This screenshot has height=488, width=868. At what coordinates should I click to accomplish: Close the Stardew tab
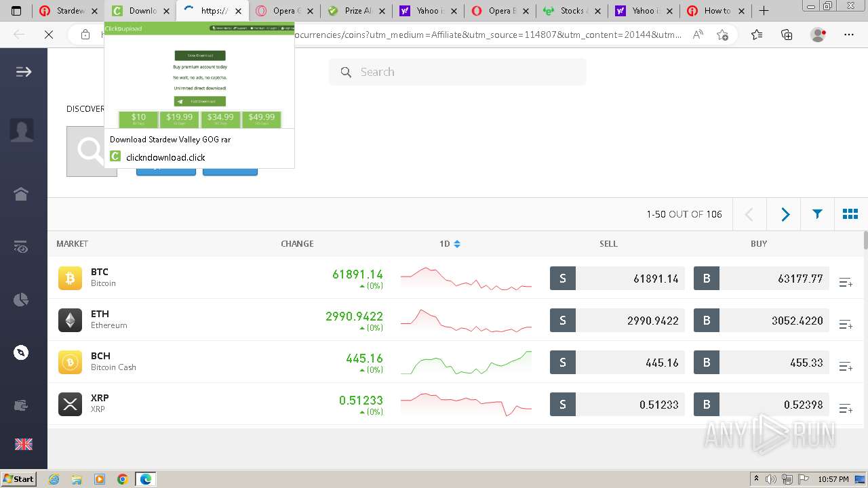pos(94,11)
